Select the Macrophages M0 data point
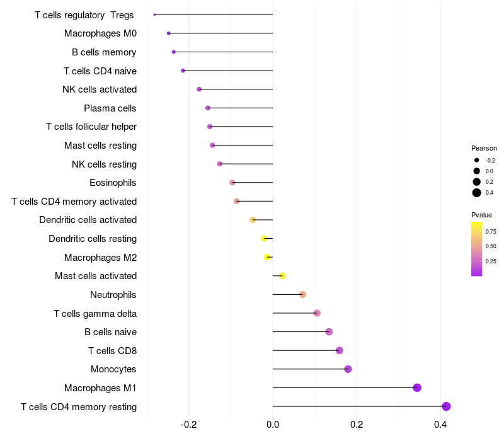 pos(168,33)
